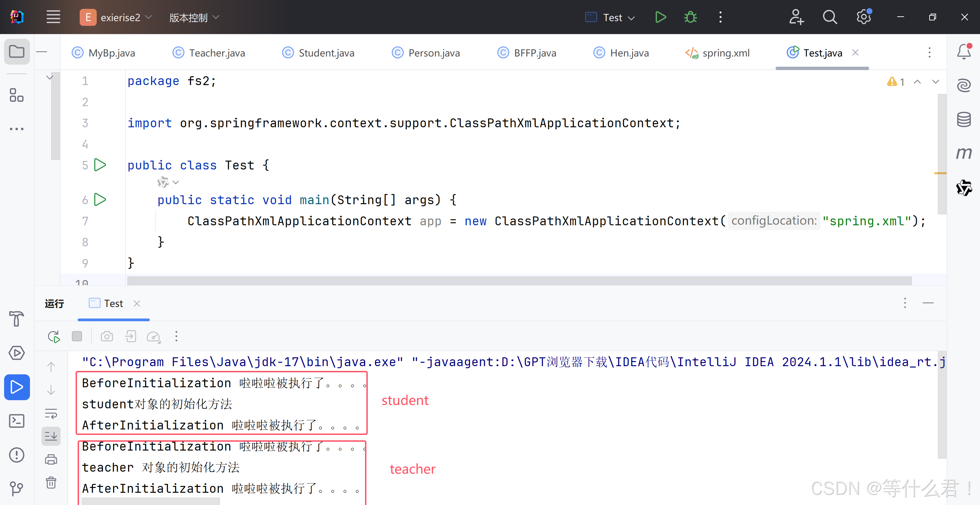The image size is (980, 505).
Task: Open the Project tool window folder icon
Action: click(17, 52)
